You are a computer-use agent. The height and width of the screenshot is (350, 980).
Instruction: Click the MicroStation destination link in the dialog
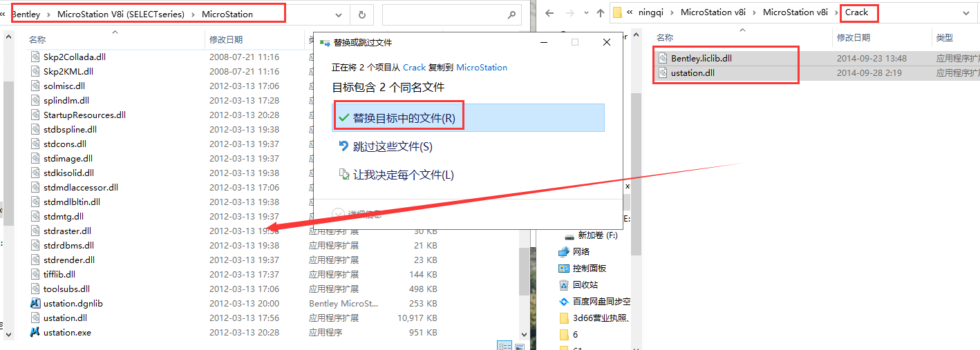coord(482,68)
